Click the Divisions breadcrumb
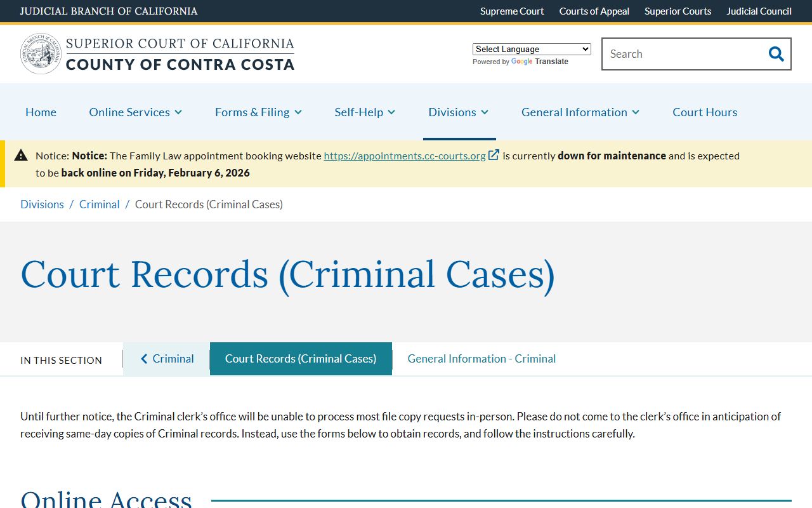 42,204
